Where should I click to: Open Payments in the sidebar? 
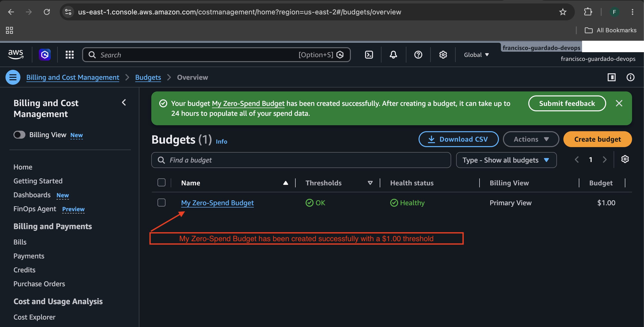[x=29, y=256]
